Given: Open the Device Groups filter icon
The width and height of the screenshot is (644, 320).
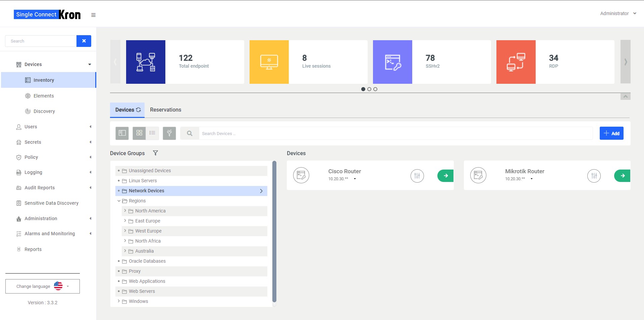Looking at the screenshot, I should (156, 153).
